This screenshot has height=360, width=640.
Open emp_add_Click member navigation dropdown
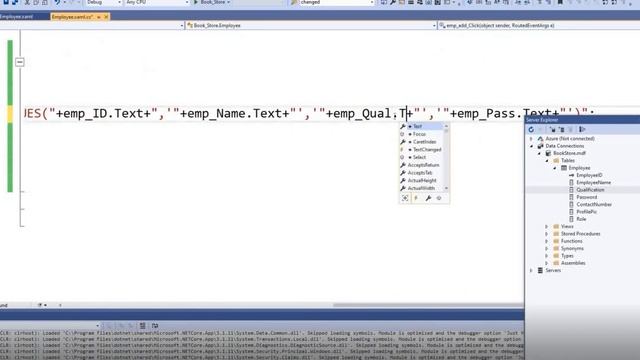click(539, 25)
